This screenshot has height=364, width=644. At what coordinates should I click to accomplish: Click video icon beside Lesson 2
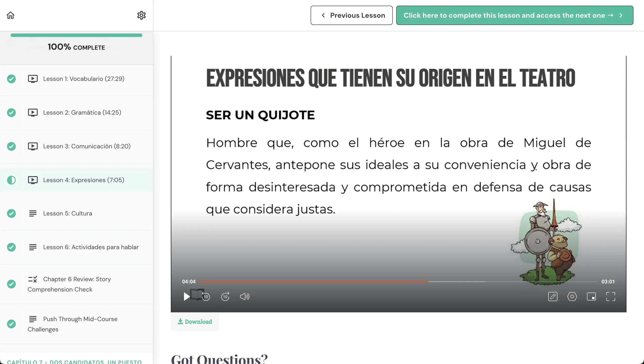[x=33, y=112]
